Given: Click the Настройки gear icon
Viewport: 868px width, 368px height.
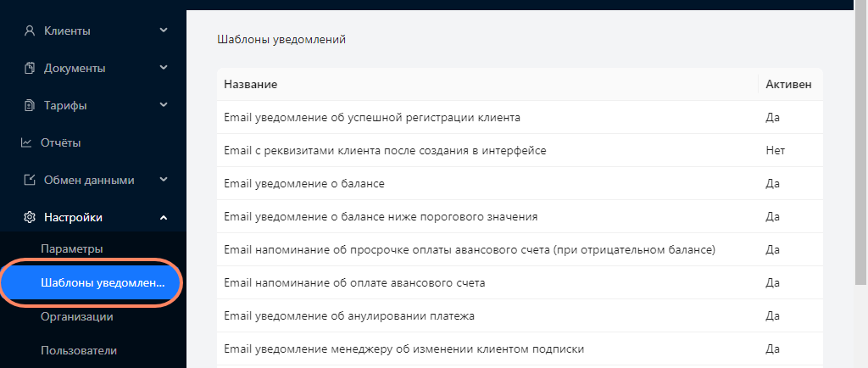Looking at the screenshot, I should [x=30, y=217].
